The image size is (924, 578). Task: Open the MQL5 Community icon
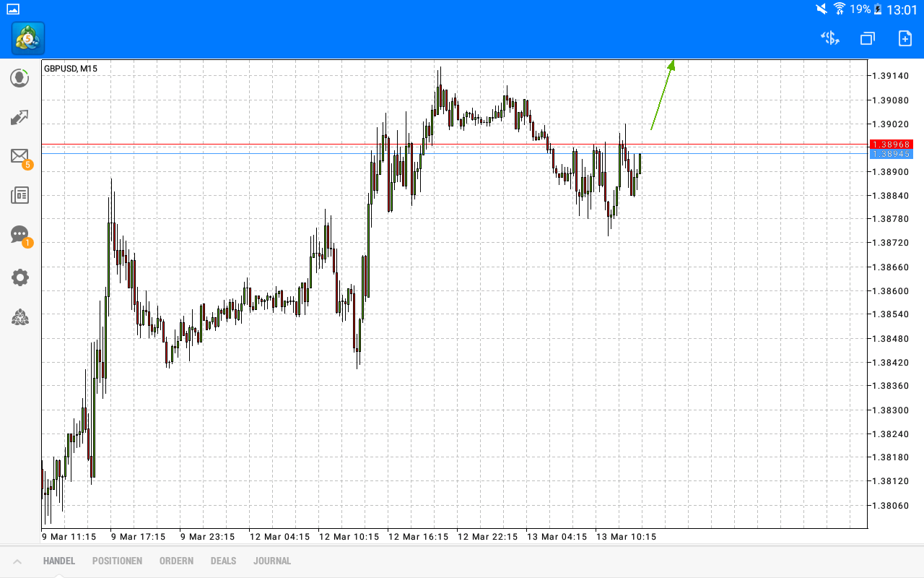[19, 317]
